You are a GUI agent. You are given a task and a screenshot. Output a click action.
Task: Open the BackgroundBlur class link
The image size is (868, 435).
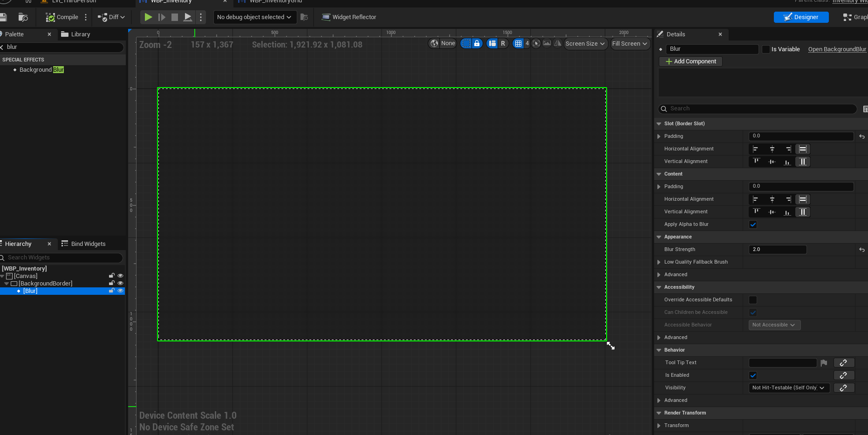pos(837,49)
